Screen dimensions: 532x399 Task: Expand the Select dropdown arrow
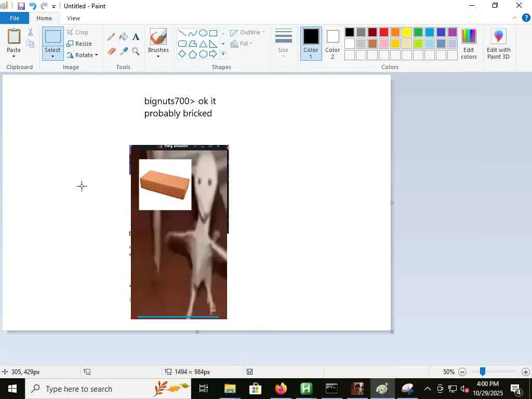[52, 56]
